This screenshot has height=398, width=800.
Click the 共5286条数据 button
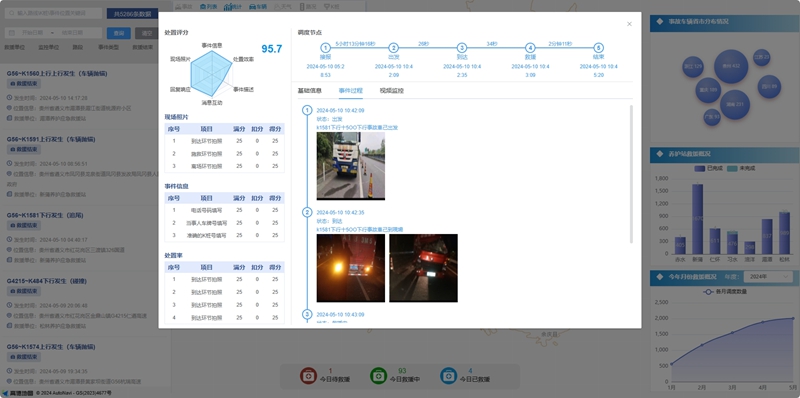(132, 14)
